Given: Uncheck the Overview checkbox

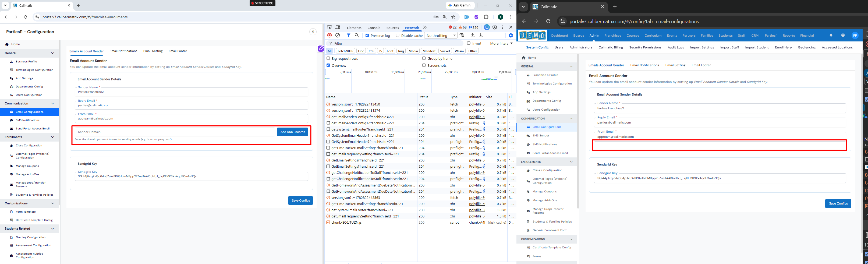Looking at the screenshot, I should [x=328, y=65].
